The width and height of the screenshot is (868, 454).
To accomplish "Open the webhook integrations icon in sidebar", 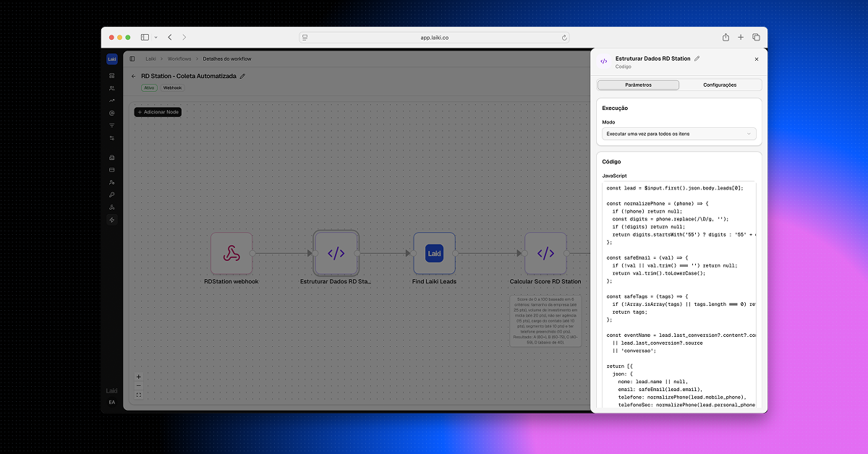I will (x=112, y=207).
